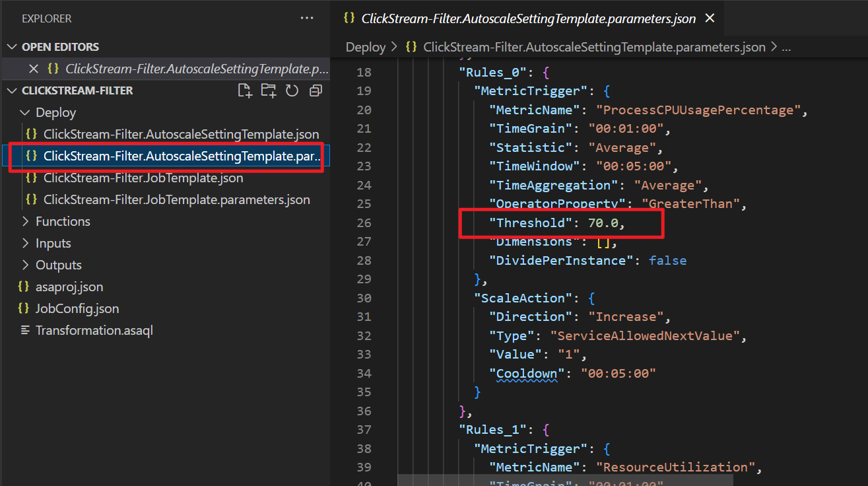Expand the Inputs folder
The height and width of the screenshot is (486, 868).
[53, 243]
